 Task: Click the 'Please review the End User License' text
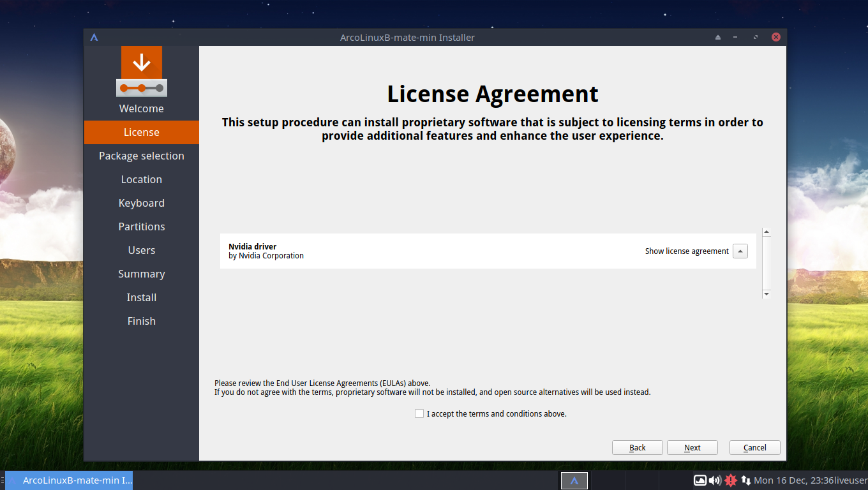point(322,383)
